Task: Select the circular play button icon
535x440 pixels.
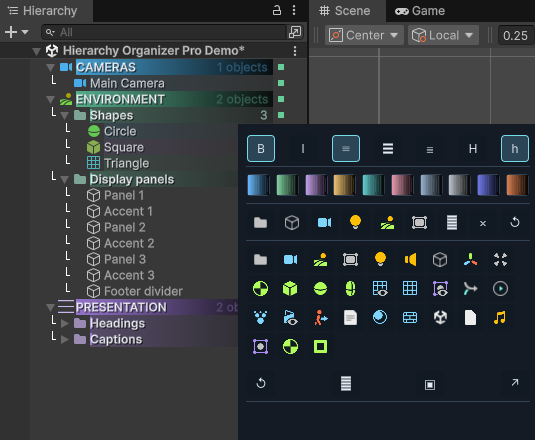Action: [500, 289]
